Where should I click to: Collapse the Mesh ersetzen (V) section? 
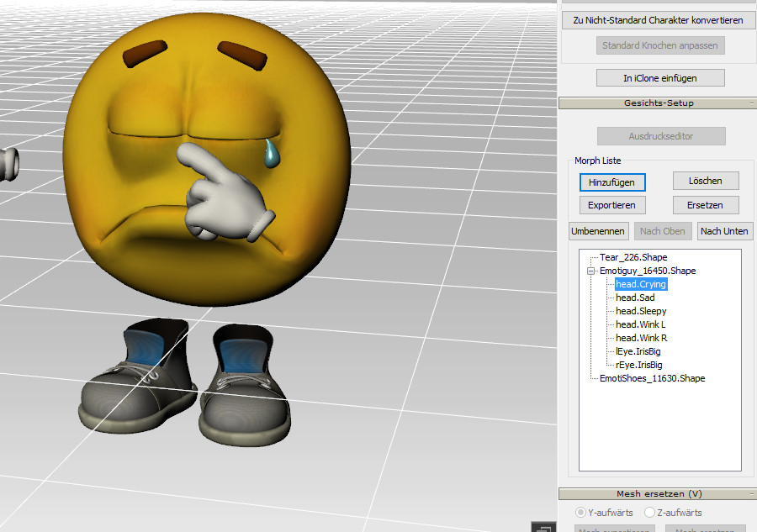[752, 494]
